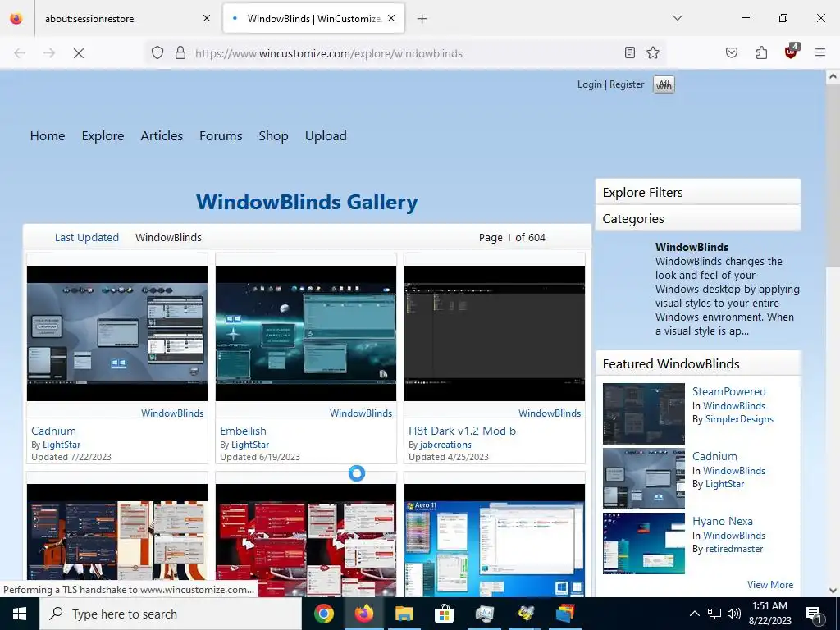Open Firefox extensions menu

point(761,52)
